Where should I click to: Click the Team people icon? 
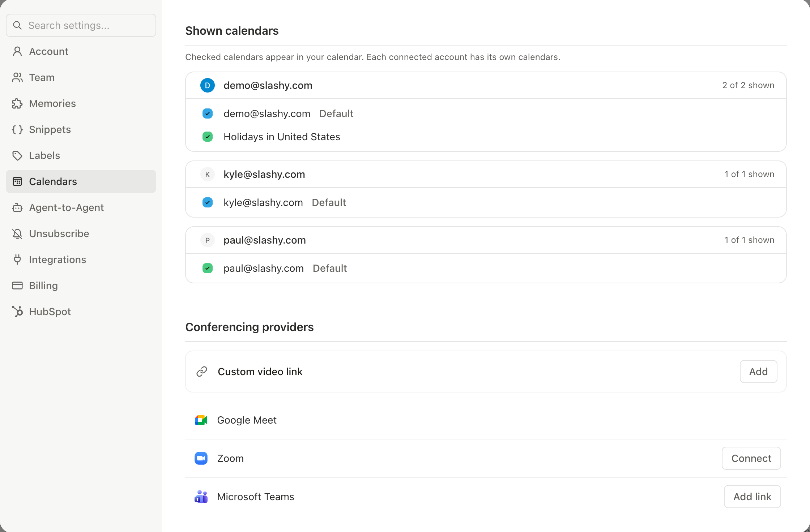pyautogui.click(x=17, y=77)
